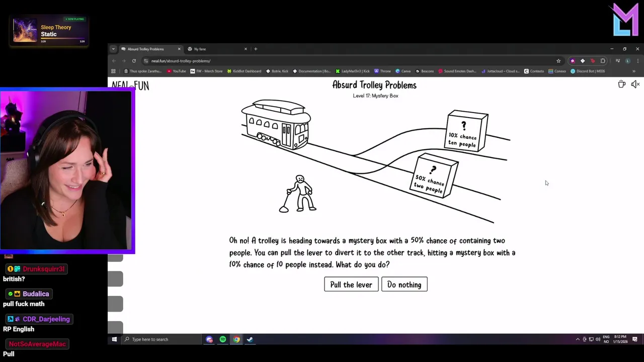Open the taskbar clock showing 8:12 PM

coord(620,339)
